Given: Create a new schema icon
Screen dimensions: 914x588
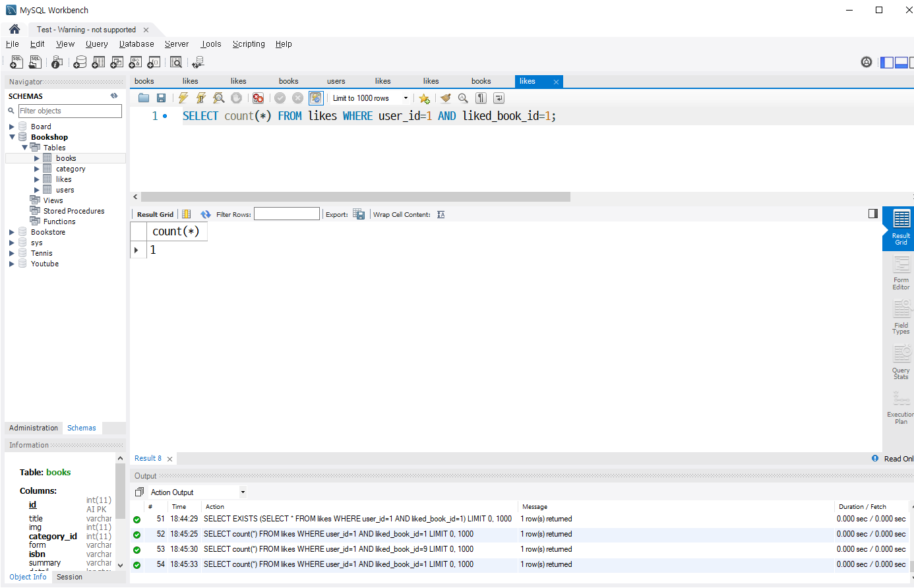Looking at the screenshot, I should click(80, 62).
